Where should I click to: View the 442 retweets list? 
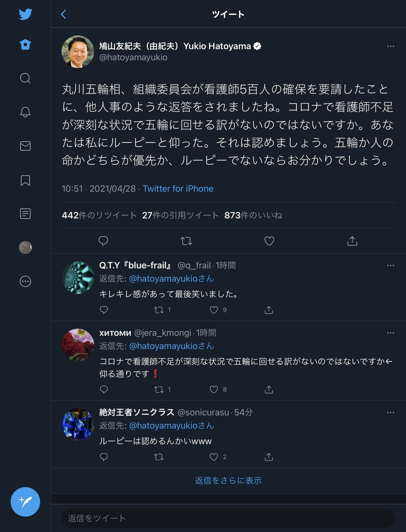pos(99,215)
